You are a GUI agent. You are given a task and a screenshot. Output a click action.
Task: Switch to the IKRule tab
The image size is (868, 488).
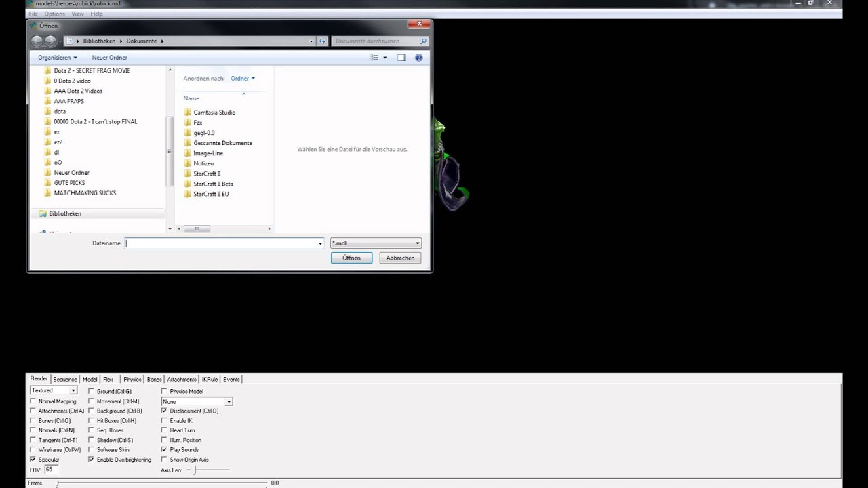(210, 380)
